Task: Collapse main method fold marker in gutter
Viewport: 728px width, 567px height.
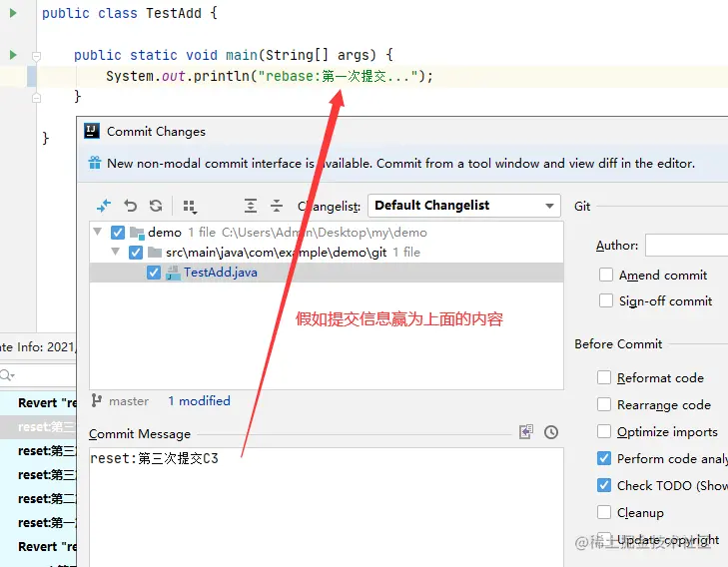Action: (36, 56)
